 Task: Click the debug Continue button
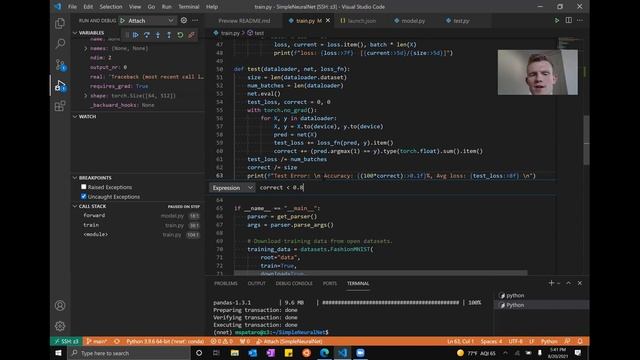[136, 35]
